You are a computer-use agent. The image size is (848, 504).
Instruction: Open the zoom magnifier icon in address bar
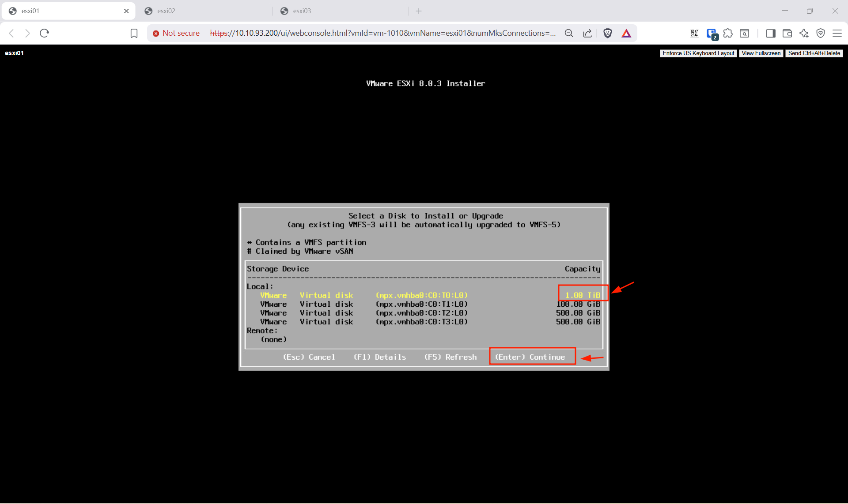point(569,33)
